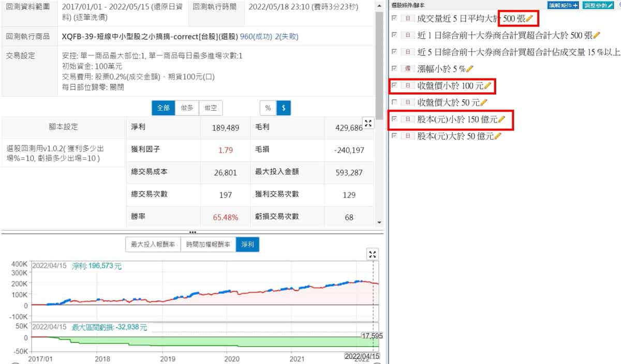Edit the 成交量近5日平均 condition pencil icon
Screen dimensions: 621x364
pos(530,18)
